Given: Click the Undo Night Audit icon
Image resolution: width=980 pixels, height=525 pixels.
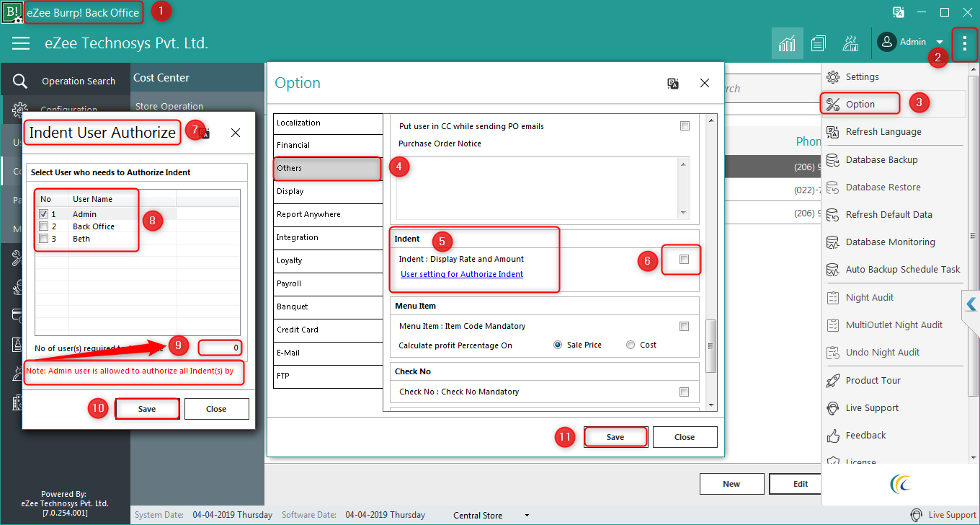Looking at the screenshot, I should (833, 353).
